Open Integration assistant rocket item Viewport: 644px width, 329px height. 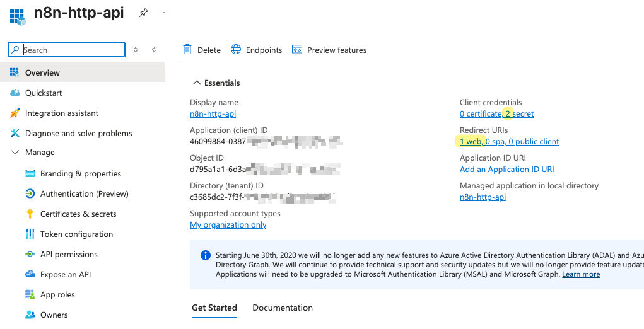coord(61,113)
